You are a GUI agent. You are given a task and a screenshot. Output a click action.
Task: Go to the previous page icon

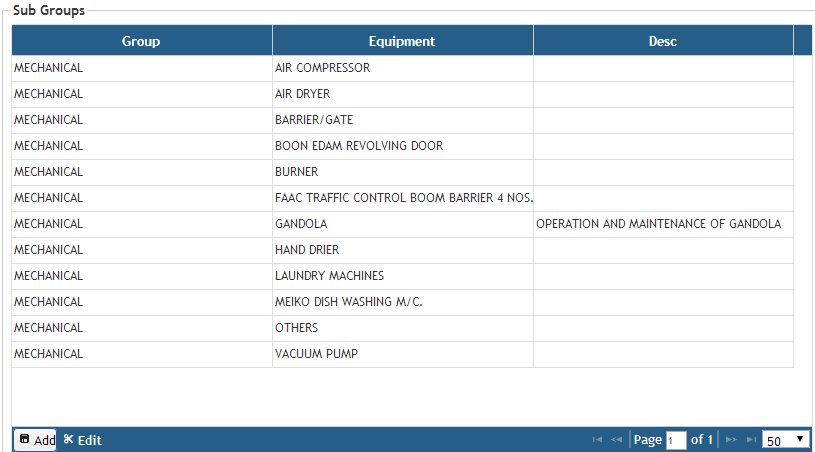coord(617,440)
